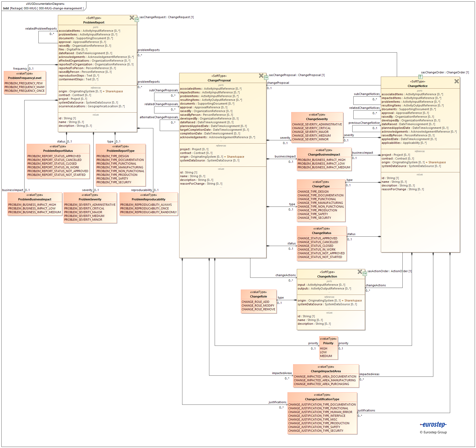Click the relatedProblemReports association label
Screen dimensions: 476x448
(x=41, y=29)
